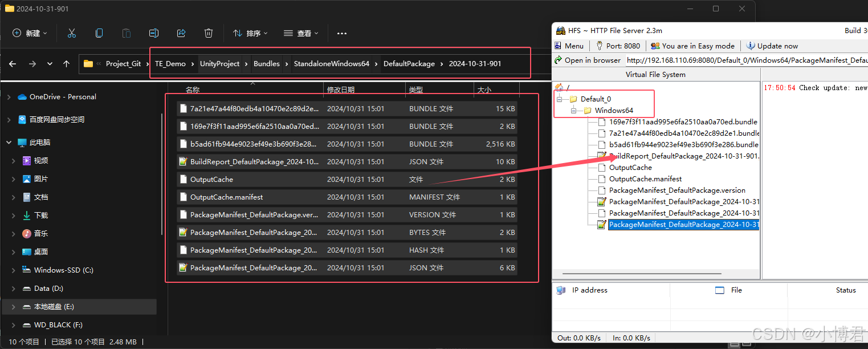Image resolution: width=868 pixels, height=349 pixels.
Task: Select the 169e7f3f11aad995 BUNDLE file in Explorer
Action: click(347, 126)
